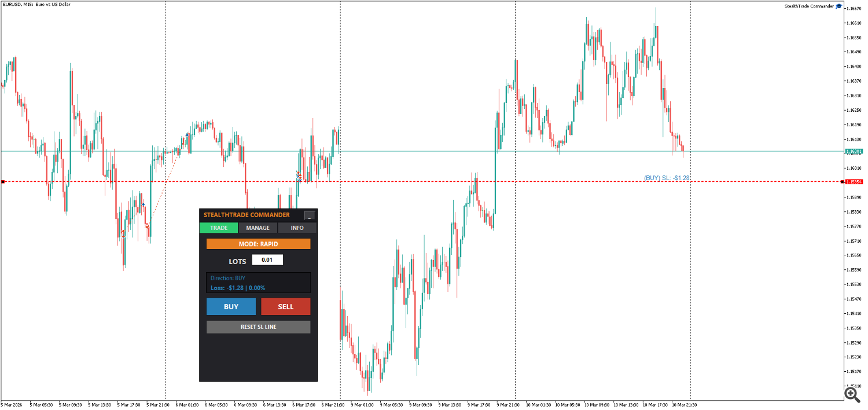Click the 6 Mar 17:30 time label
The image size is (868, 410).
pos(304,405)
